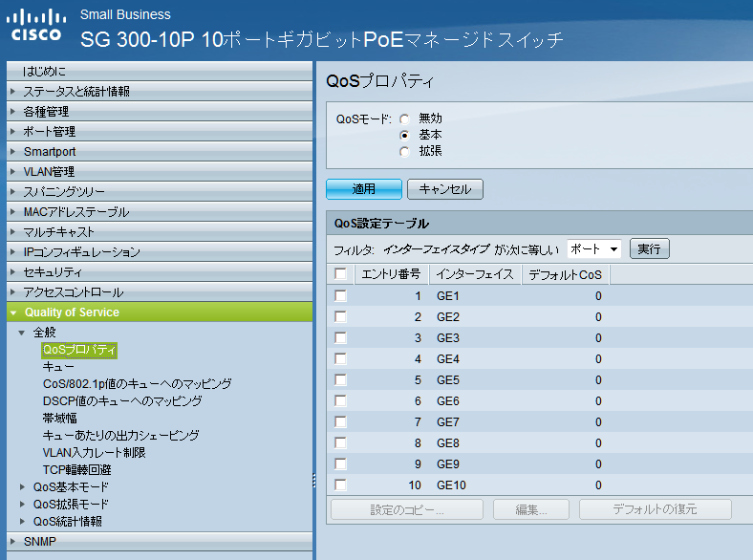
Task: Check the box for the GE5 row
Action: 340,380
